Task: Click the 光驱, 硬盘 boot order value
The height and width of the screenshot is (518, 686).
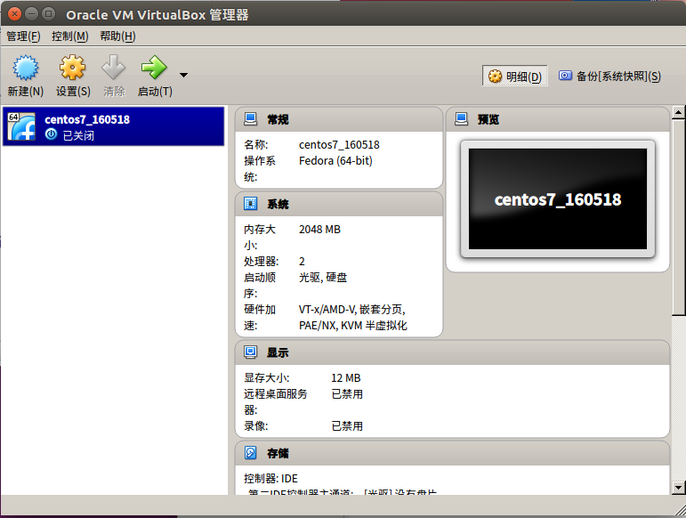Action: [323, 277]
